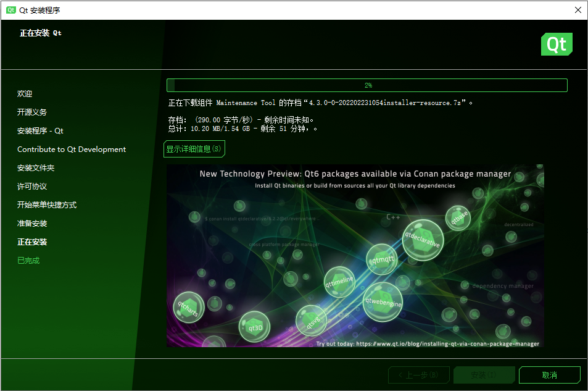The image size is (588, 391).
Task: Click the 显示详细信息 details button
Action: pos(194,149)
